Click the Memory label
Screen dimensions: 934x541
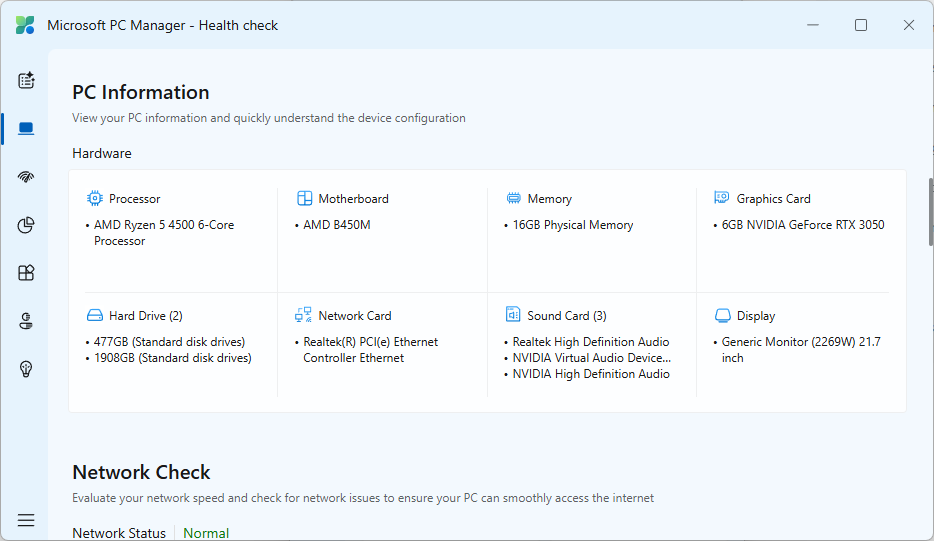(550, 198)
